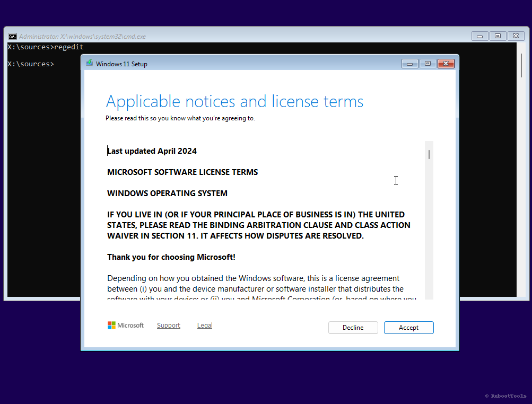Image resolution: width=532 pixels, height=404 pixels.
Task: Click the restore icon on the Setup dialog
Action: point(428,63)
